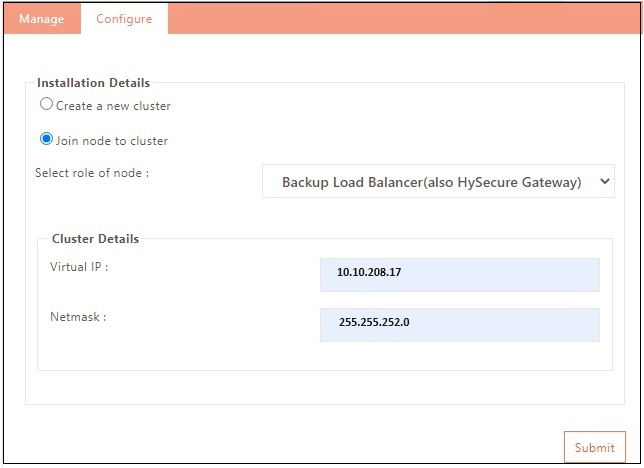Open the Configure tab

click(124, 19)
